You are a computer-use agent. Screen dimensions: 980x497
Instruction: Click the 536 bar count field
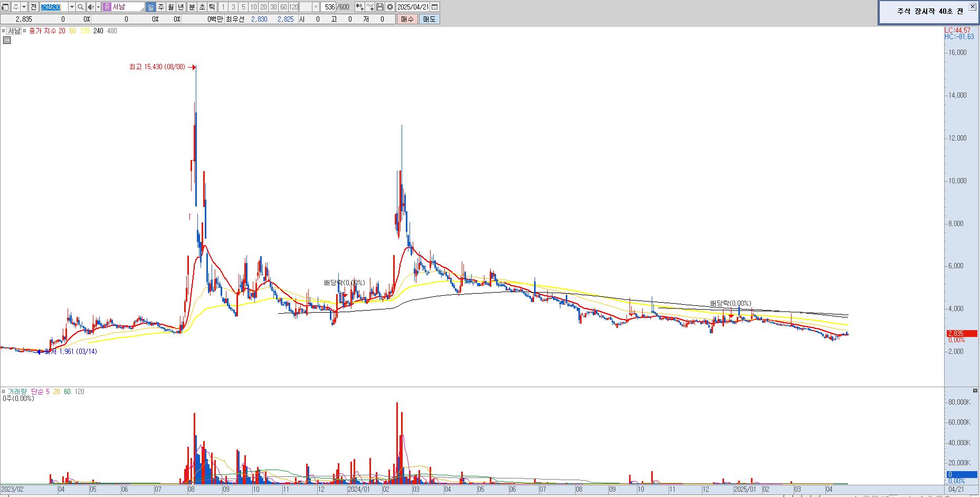(329, 7)
